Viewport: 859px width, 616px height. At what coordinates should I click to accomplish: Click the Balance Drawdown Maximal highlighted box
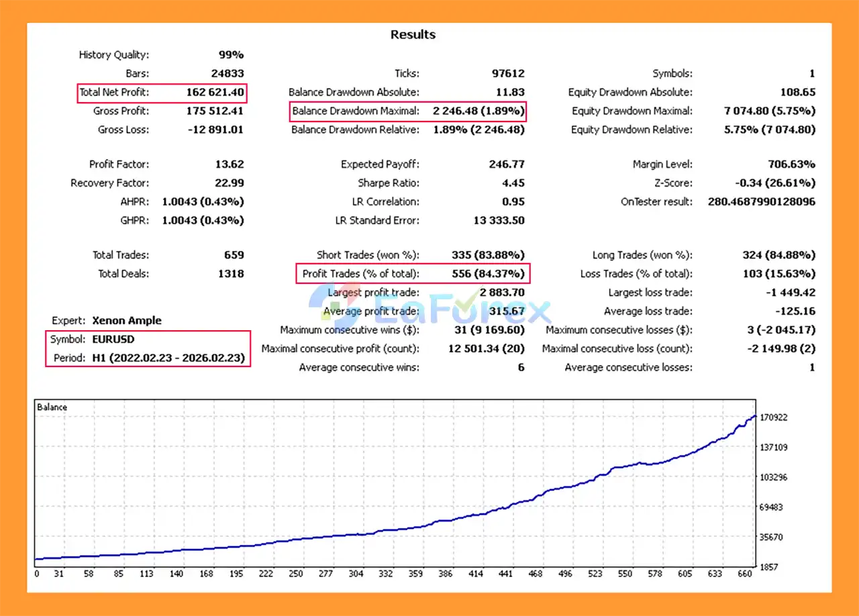408,111
